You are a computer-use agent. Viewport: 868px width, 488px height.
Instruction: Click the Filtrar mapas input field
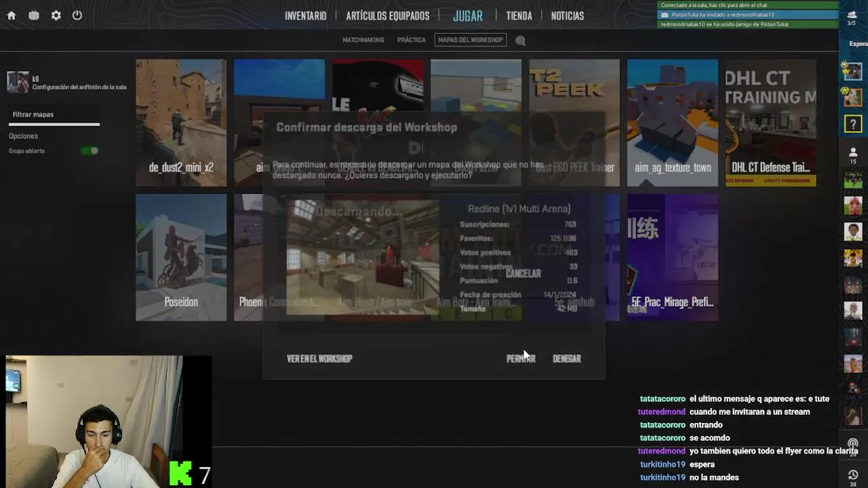54,115
